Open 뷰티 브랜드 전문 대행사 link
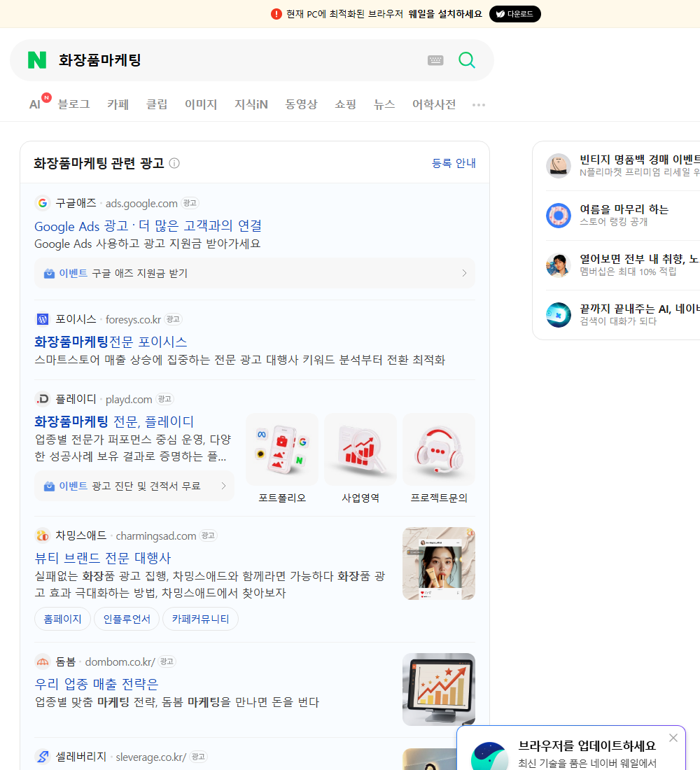Screen dimensions: 700x770 coord(103,558)
